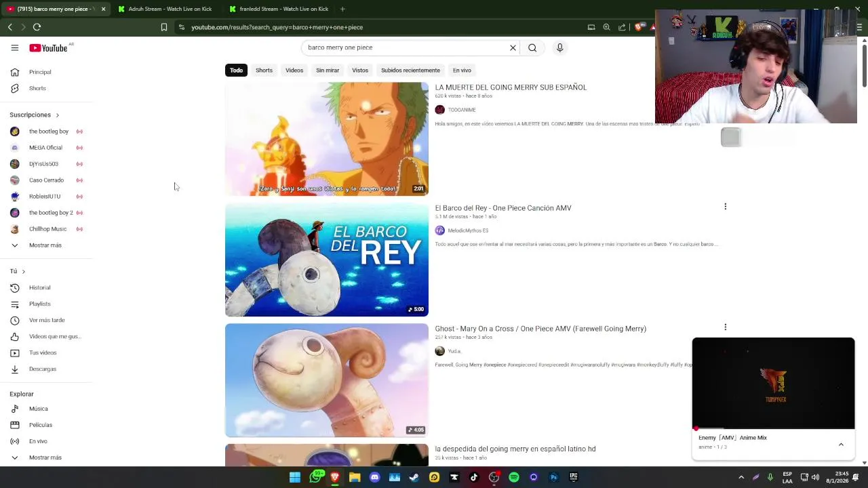Close the YouTube barco merry tab
Screen dimensions: 868x488
coord(103,9)
